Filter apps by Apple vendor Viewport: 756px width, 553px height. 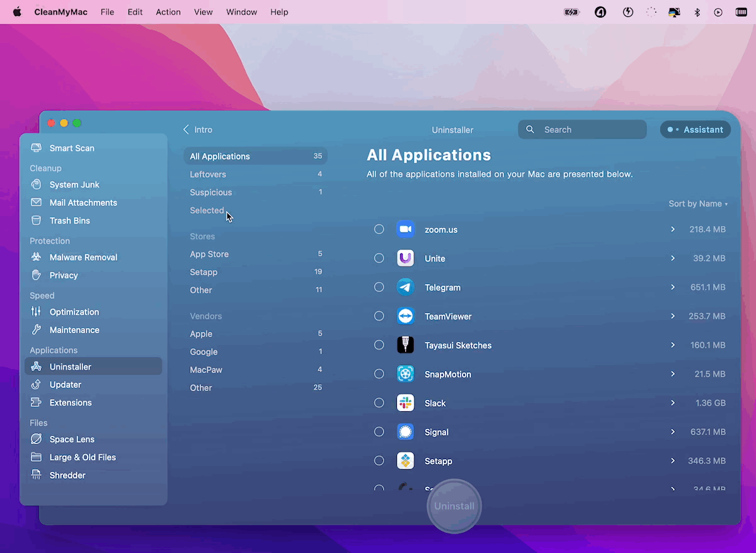pyautogui.click(x=256, y=334)
